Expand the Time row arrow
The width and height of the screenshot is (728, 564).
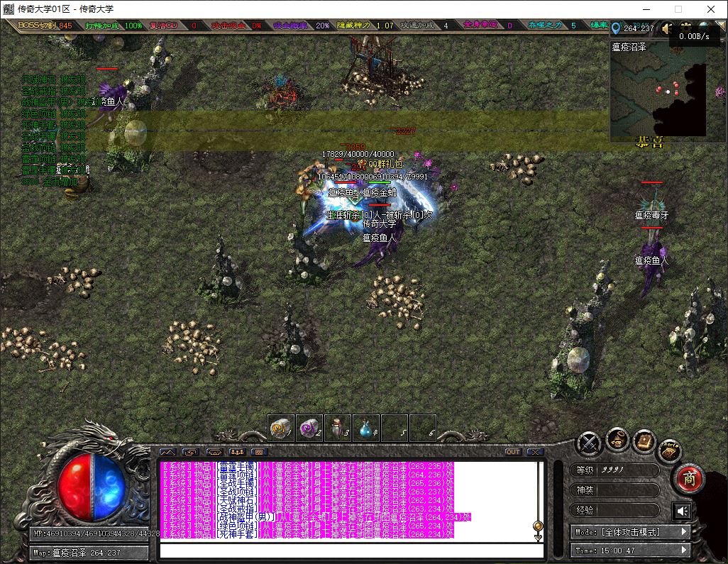pos(684,550)
